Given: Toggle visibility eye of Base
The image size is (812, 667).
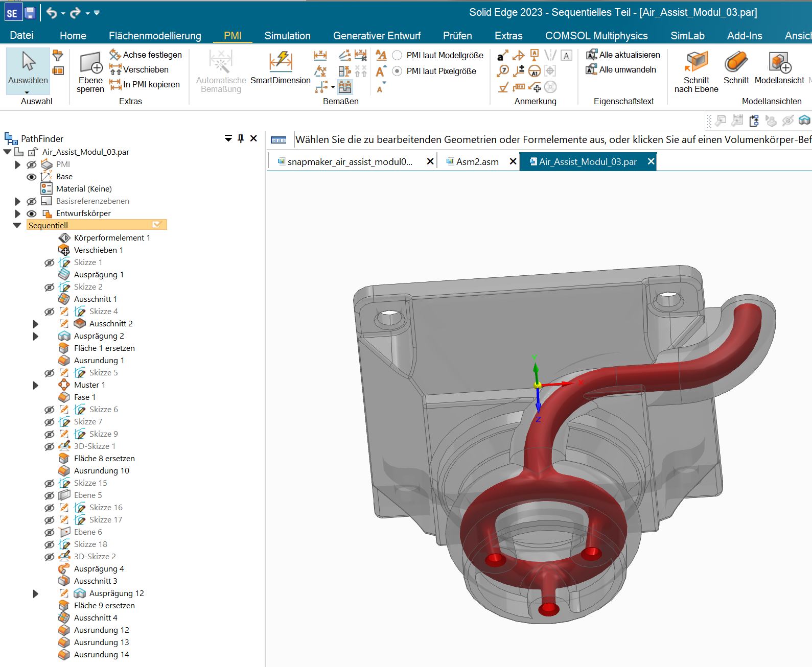Looking at the screenshot, I should tap(32, 177).
